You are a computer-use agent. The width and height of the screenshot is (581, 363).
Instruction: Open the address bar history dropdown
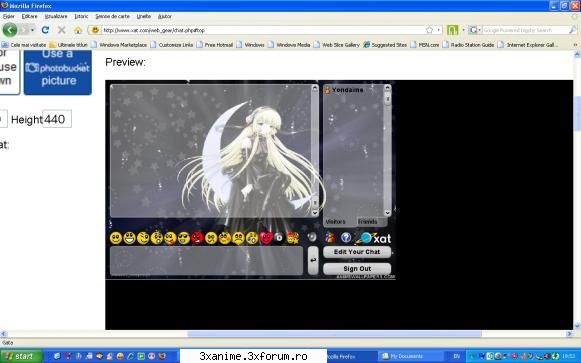[x=439, y=30]
